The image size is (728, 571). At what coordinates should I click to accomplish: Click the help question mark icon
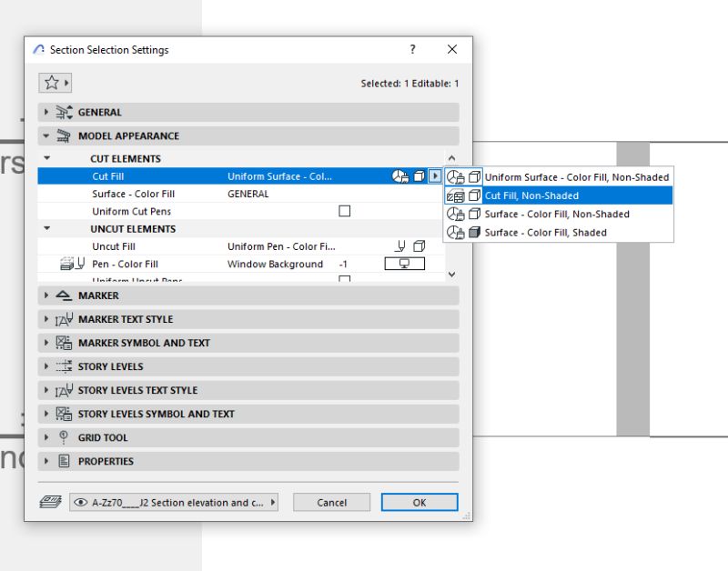click(412, 50)
